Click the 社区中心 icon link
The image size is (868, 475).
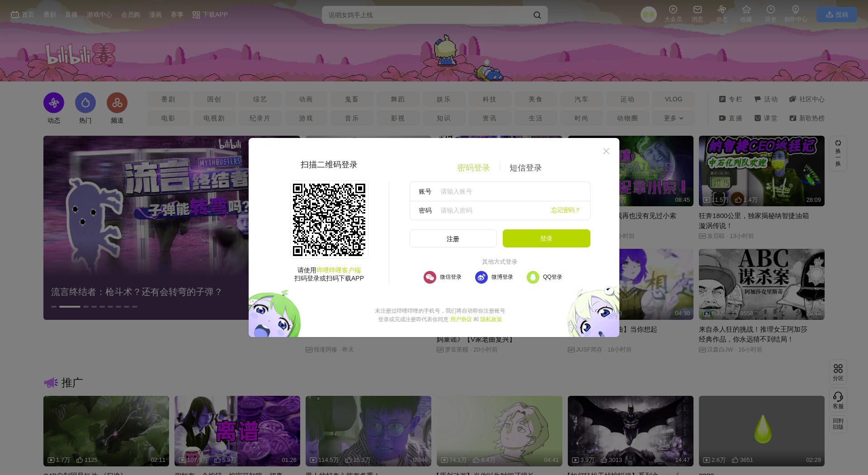pos(807,99)
